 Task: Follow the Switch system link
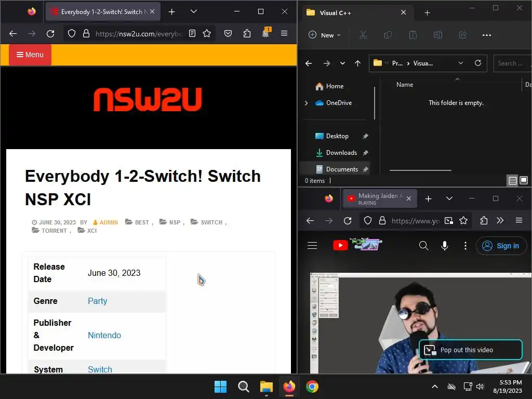[100, 369]
